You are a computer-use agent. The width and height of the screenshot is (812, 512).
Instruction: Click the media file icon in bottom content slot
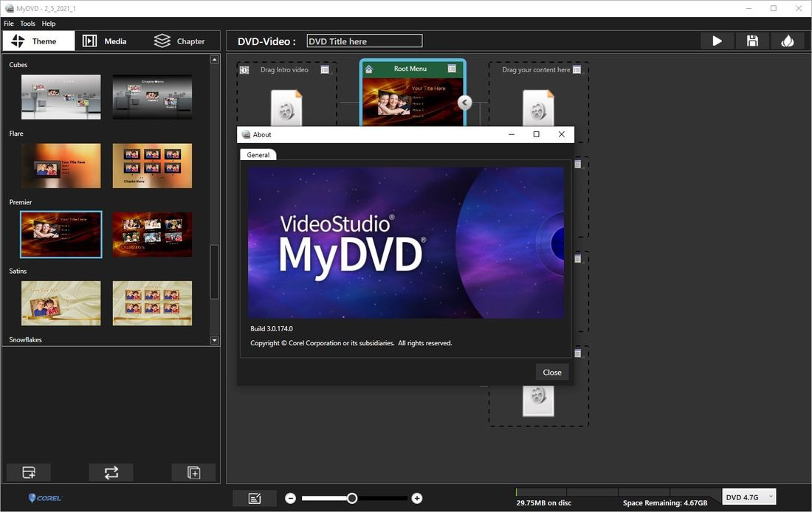pos(538,400)
